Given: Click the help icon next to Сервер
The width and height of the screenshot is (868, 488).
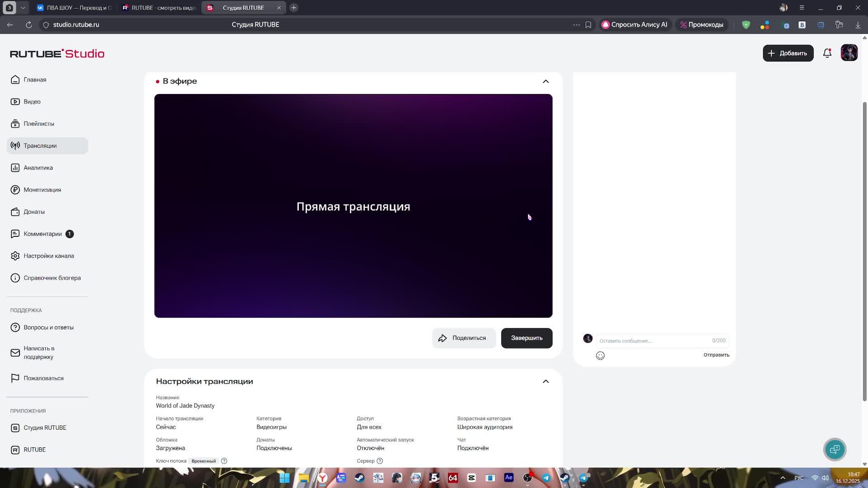Looking at the screenshot, I should pyautogui.click(x=380, y=461).
